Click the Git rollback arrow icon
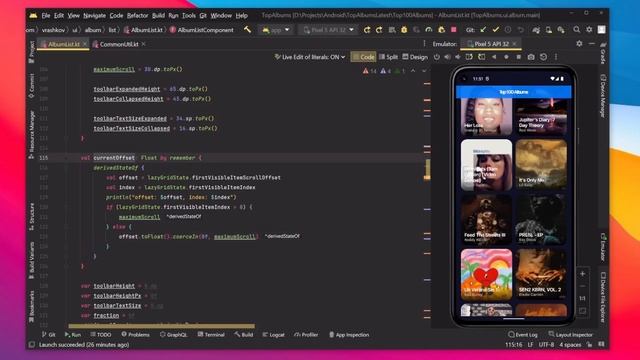 [x=520, y=30]
